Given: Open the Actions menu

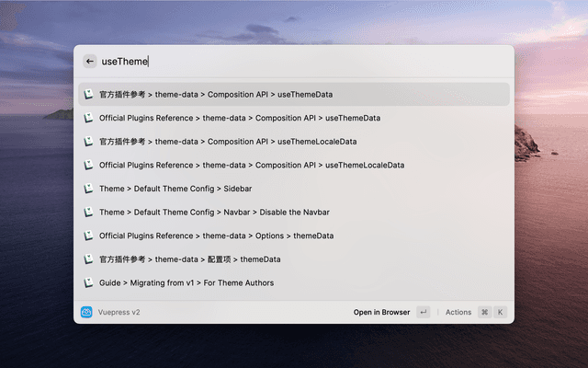Looking at the screenshot, I should point(458,312).
